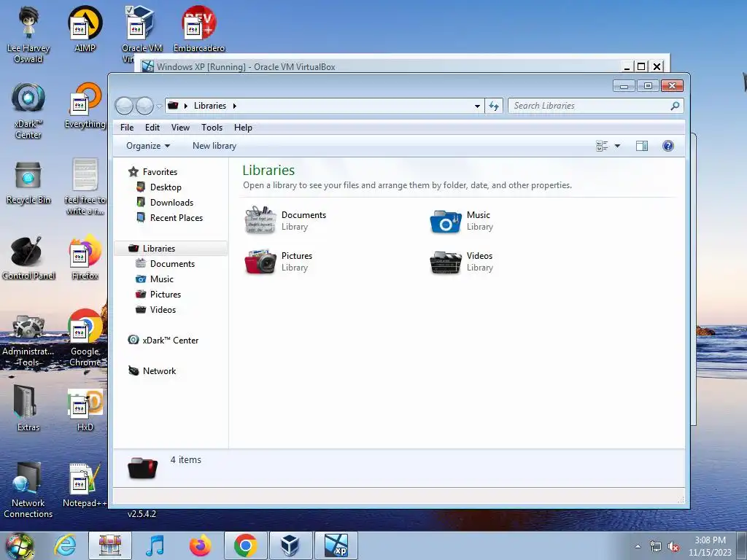Open Notepad++ desktop shortcut
Viewport: 747px width, 560px height.
pyautogui.click(x=85, y=485)
